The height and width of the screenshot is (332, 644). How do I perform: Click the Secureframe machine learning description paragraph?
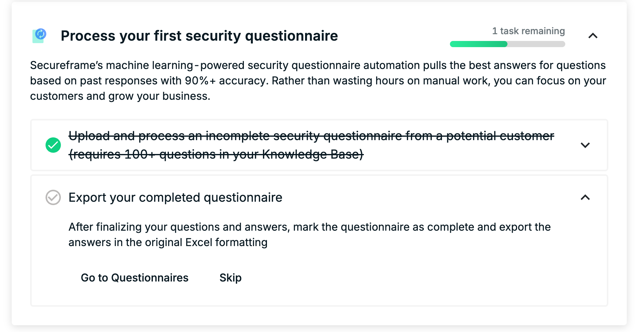pyautogui.click(x=318, y=81)
